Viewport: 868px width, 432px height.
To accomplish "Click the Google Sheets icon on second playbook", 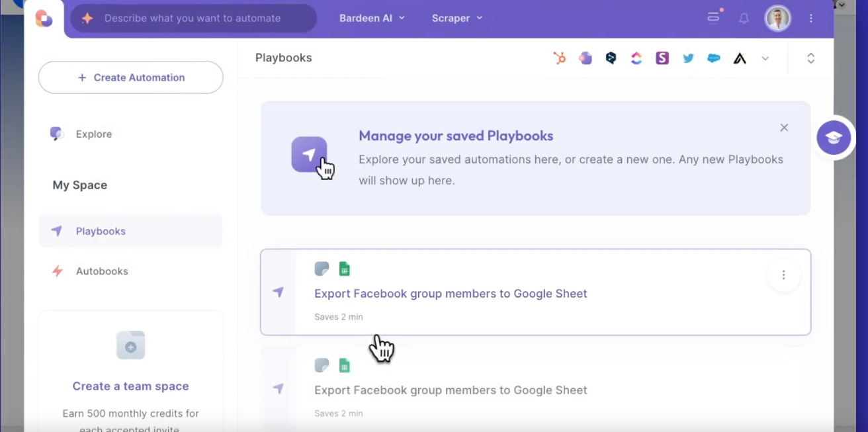I will [x=344, y=365].
